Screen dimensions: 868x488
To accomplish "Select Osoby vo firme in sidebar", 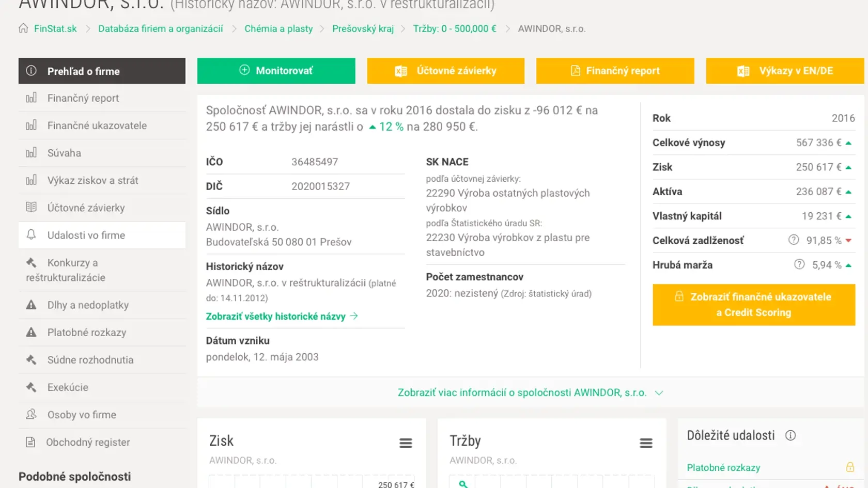I will [x=102, y=414].
